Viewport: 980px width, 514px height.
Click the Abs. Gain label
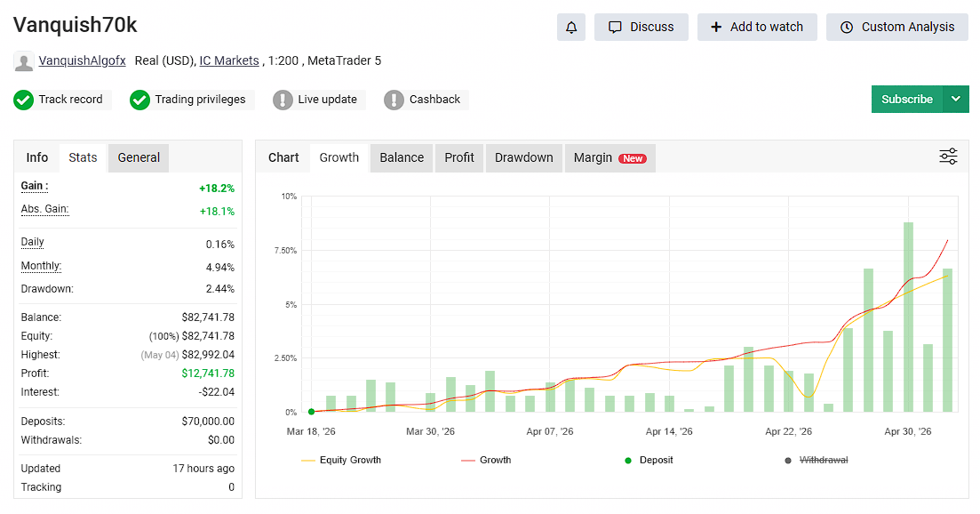45,209
